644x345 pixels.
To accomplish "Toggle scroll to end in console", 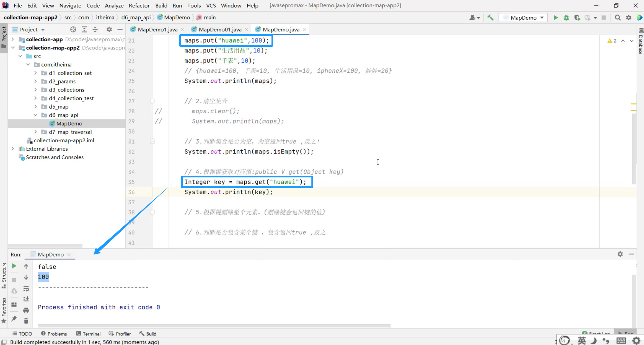I will tap(26, 299).
